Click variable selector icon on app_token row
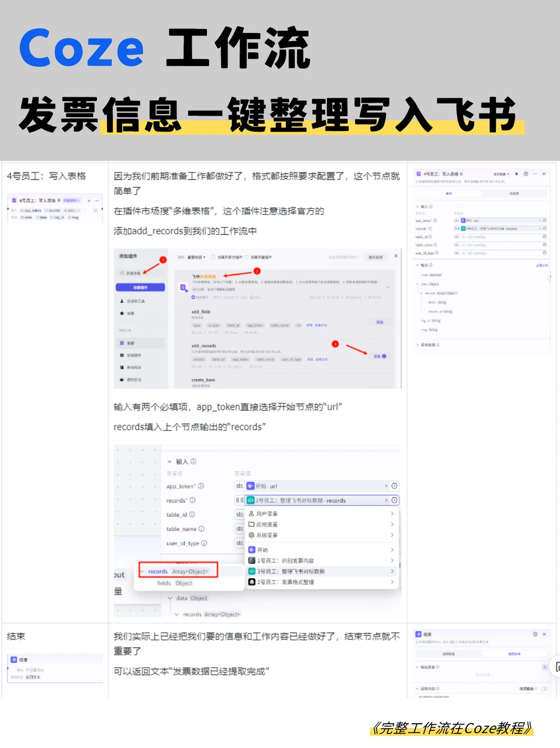Image resolution: width=560 pixels, height=748 pixels. [395, 486]
